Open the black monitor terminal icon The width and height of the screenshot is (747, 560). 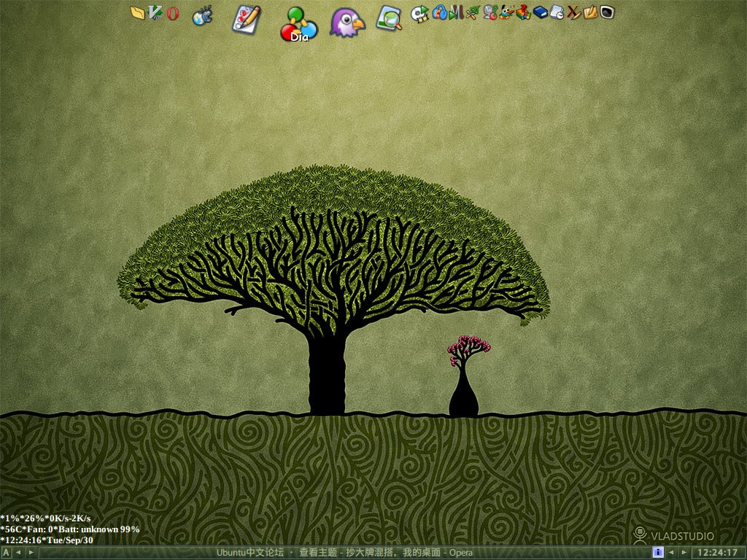point(608,12)
